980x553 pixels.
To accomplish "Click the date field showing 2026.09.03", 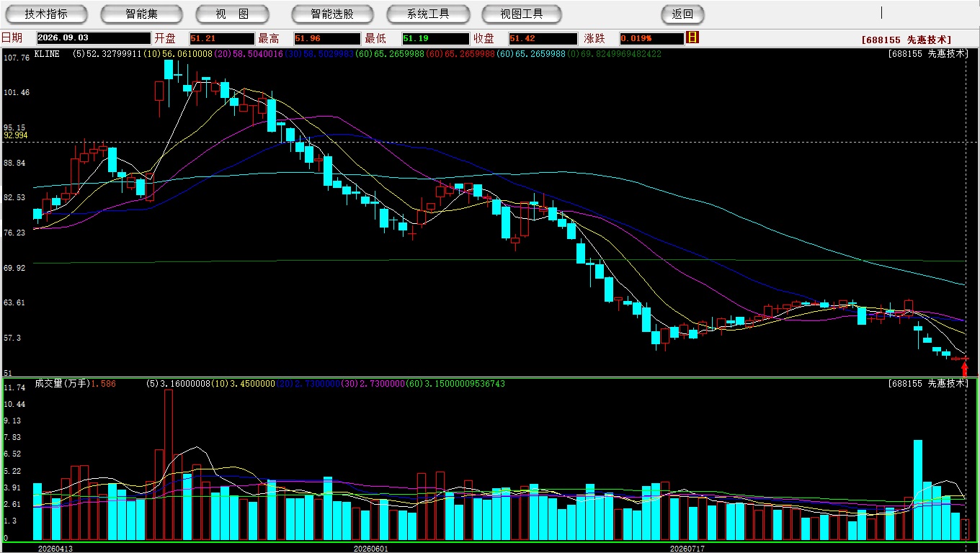I will [x=92, y=38].
